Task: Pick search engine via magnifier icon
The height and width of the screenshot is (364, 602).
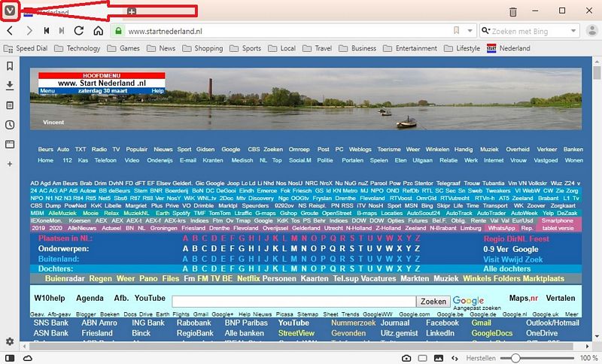Action: 485,31
